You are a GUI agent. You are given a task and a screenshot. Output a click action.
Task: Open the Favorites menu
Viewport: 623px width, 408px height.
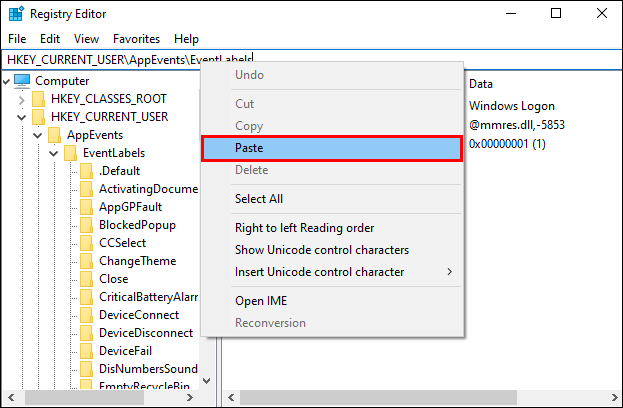click(136, 39)
